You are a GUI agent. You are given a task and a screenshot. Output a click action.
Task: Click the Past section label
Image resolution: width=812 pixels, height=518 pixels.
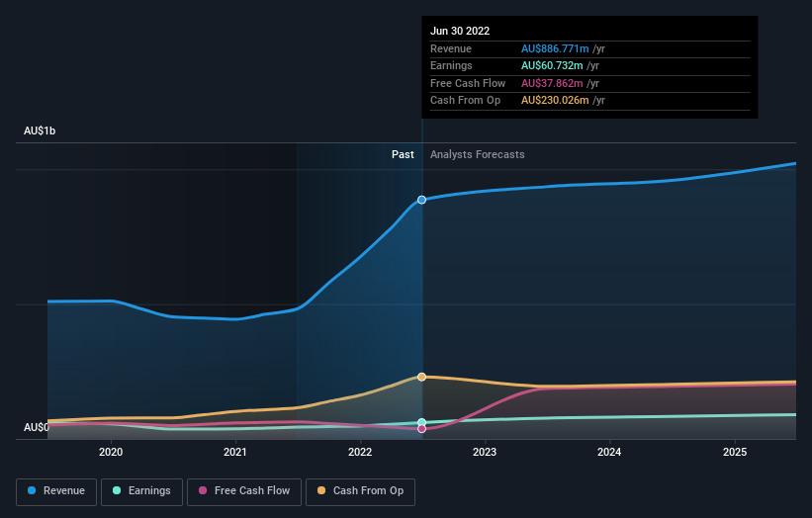(x=403, y=154)
